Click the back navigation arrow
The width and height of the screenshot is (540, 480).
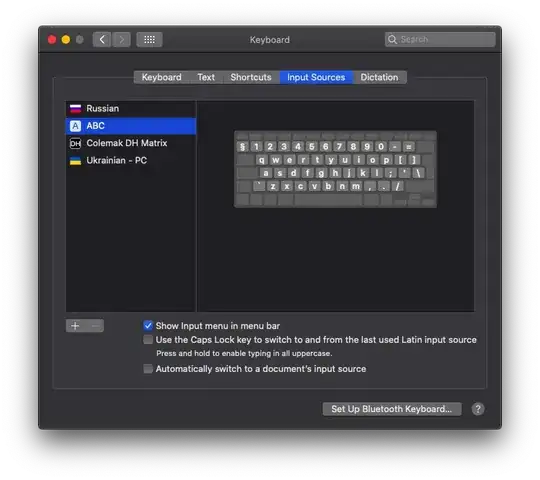point(102,40)
